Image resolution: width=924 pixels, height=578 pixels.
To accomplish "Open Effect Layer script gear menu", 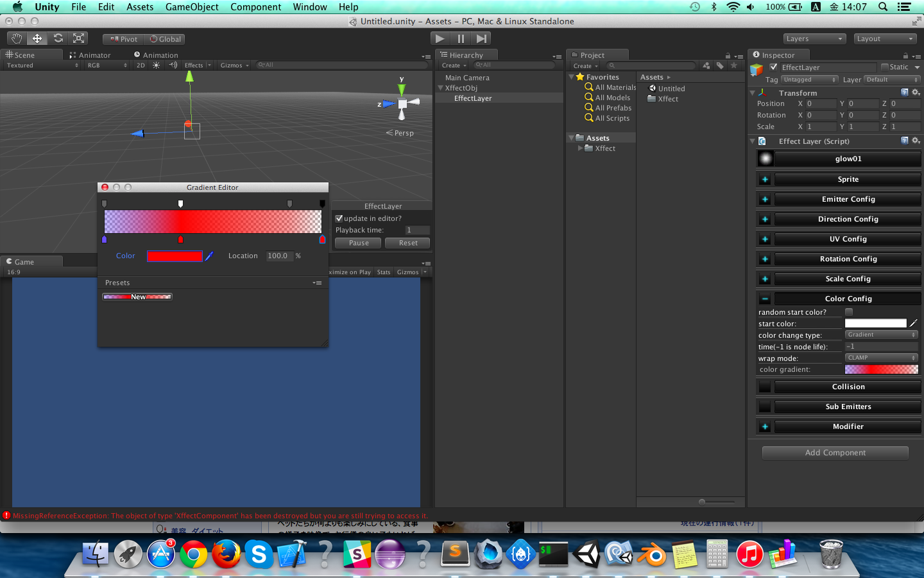I will coord(916,141).
